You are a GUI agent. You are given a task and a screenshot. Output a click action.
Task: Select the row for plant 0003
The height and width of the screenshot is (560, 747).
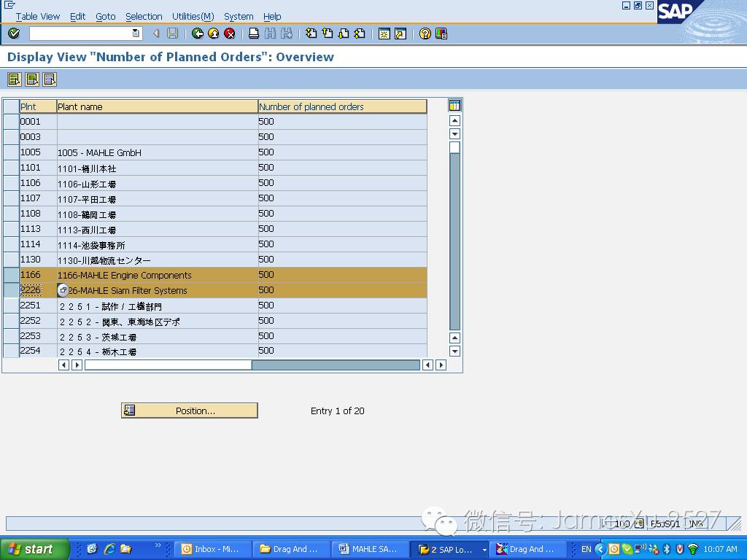(x=11, y=137)
